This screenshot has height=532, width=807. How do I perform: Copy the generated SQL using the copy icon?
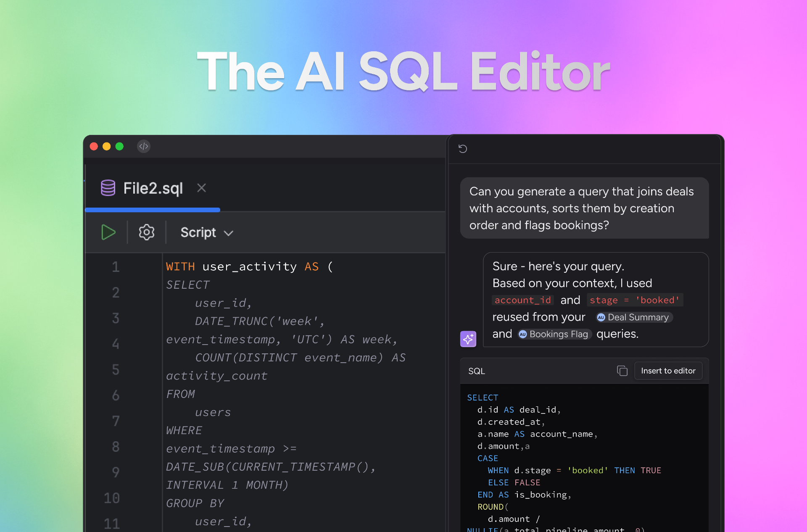[622, 371]
